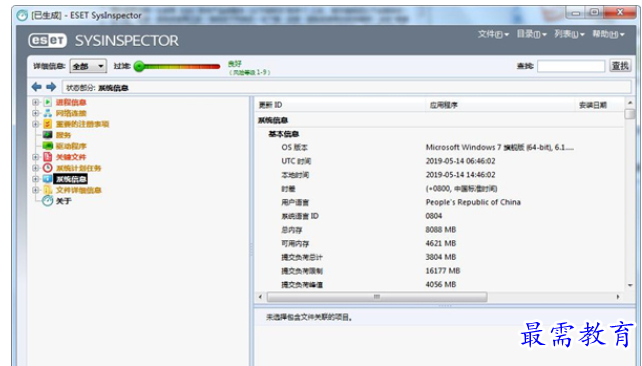The width and height of the screenshot is (642, 366).
Task: Click the 基本信息 group heading
Action: [283, 134]
